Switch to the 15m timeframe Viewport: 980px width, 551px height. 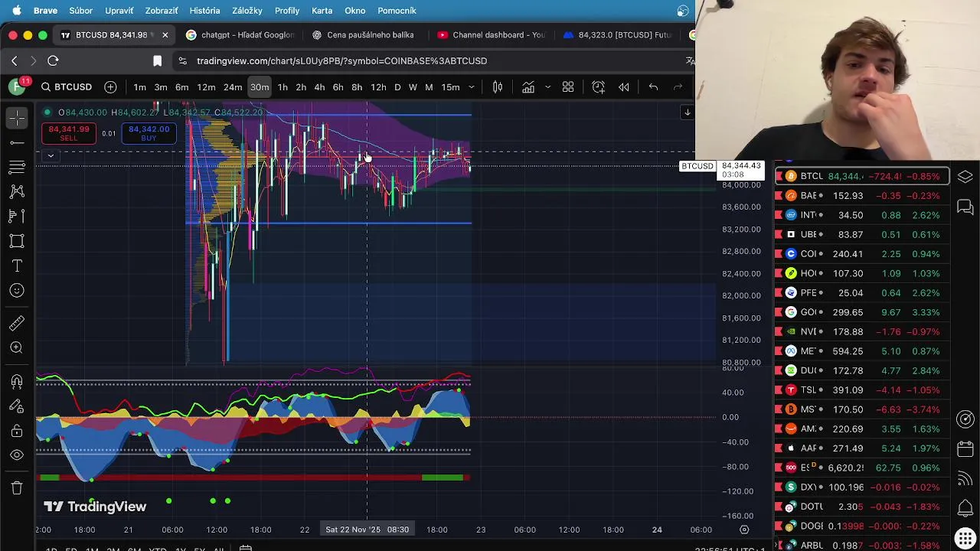450,87
